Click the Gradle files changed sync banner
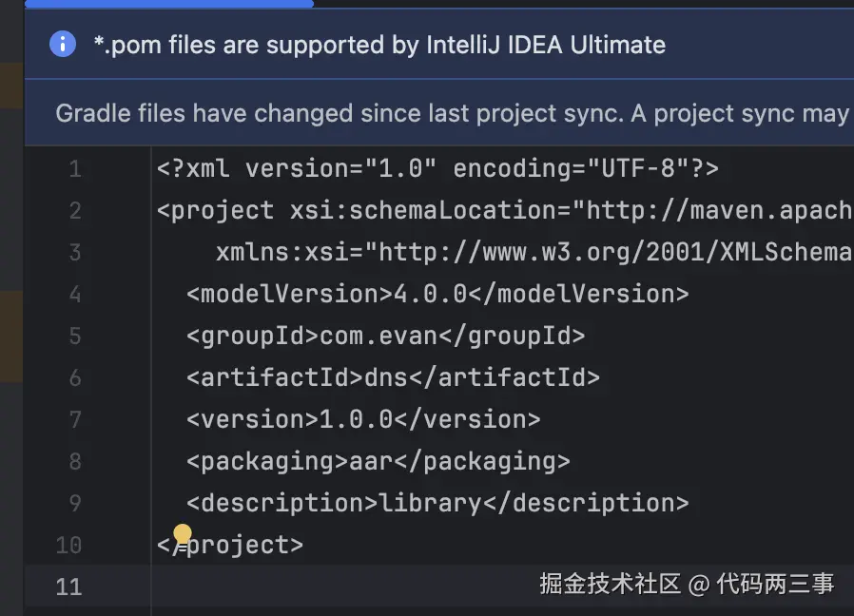 452,113
